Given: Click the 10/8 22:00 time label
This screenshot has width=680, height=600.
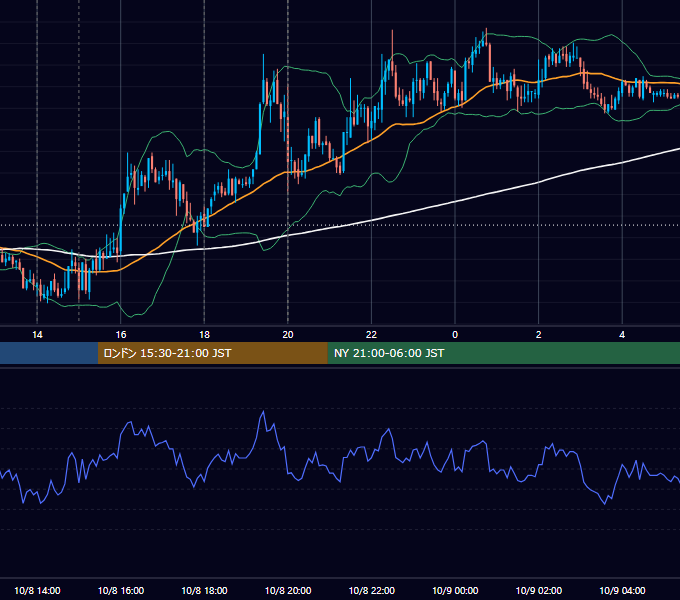Looking at the screenshot, I should [372, 590].
